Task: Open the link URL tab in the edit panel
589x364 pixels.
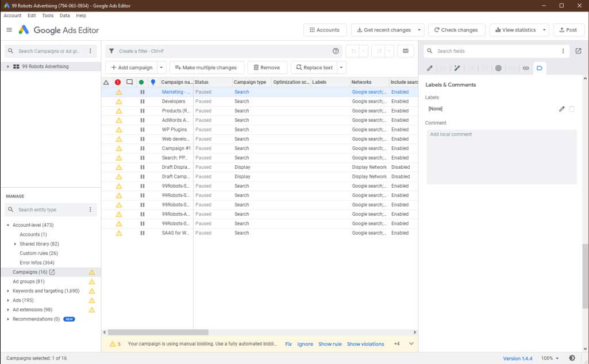Action: tap(526, 68)
